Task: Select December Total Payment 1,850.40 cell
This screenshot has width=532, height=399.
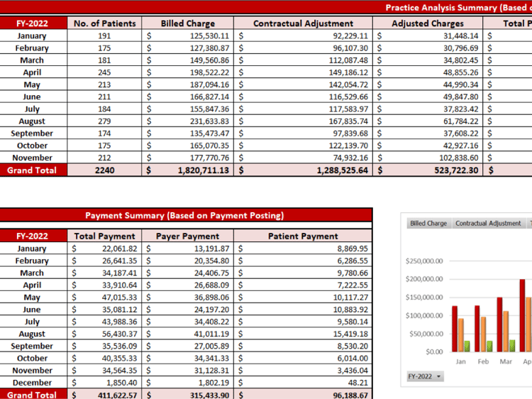Action: 104,383
